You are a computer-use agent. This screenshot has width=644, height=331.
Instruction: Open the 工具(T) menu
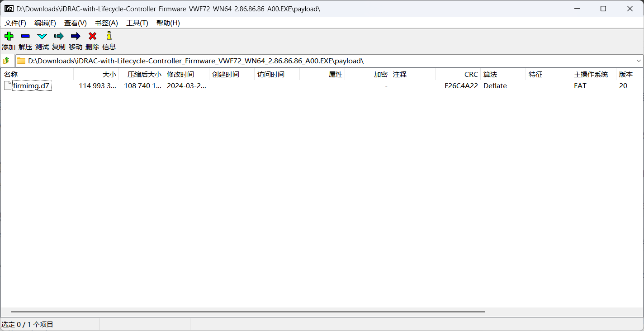pos(137,23)
